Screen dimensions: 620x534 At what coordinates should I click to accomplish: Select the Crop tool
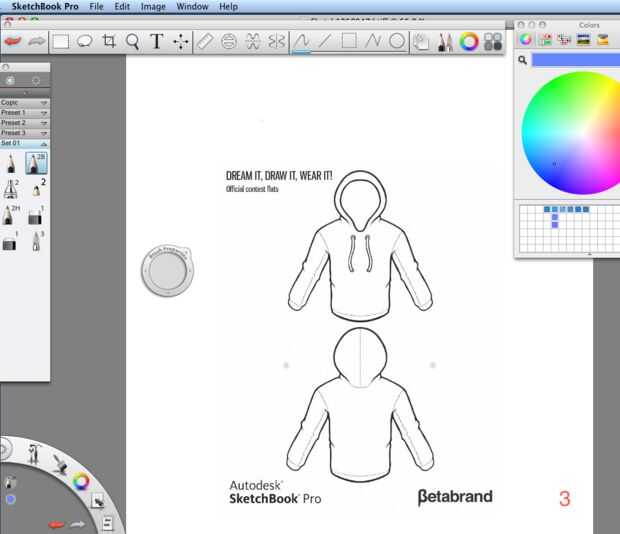pyautogui.click(x=109, y=41)
